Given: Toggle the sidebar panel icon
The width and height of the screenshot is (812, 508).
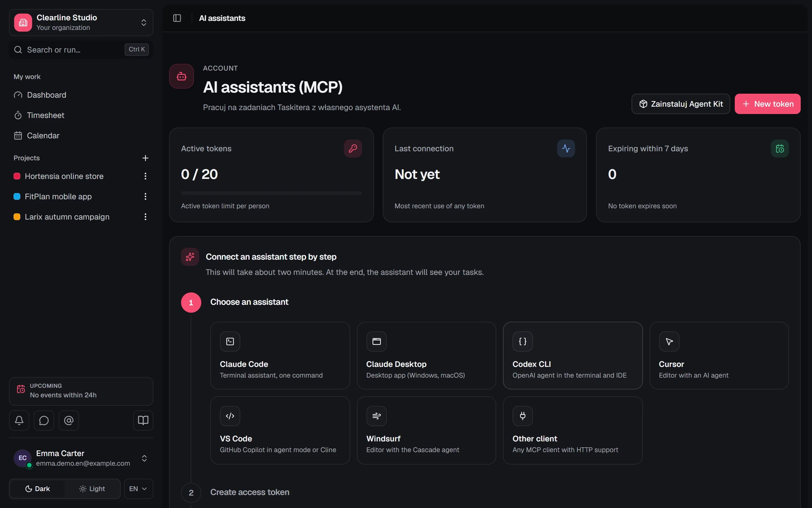Looking at the screenshot, I should click(177, 18).
